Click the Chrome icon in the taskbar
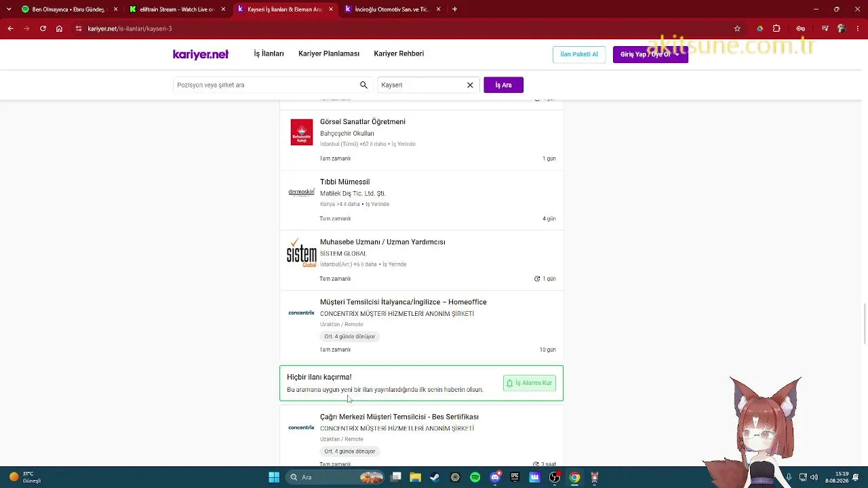868x488 pixels. [574, 477]
